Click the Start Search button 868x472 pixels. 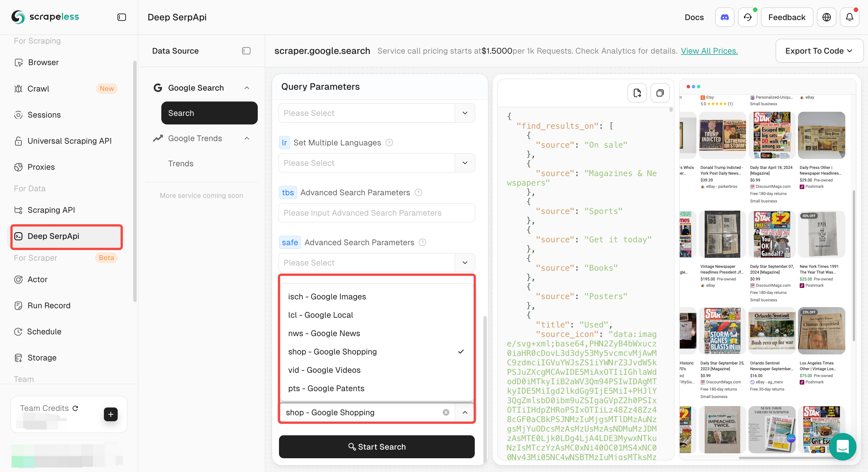click(x=377, y=447)
